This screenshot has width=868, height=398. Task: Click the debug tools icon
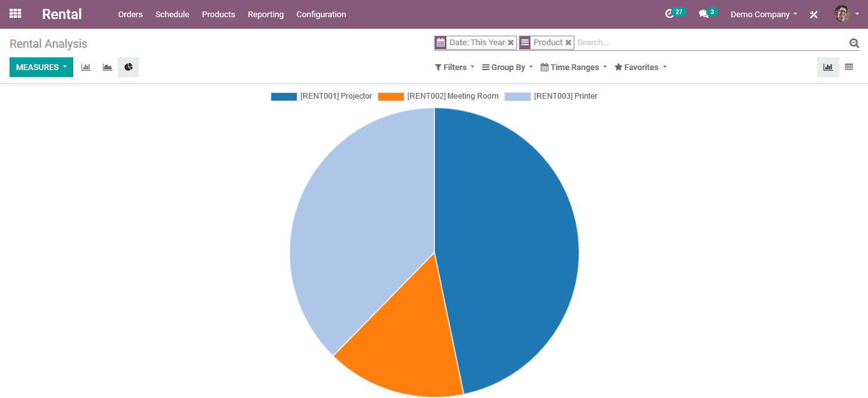pyautogui.click(x=813, y=14)
